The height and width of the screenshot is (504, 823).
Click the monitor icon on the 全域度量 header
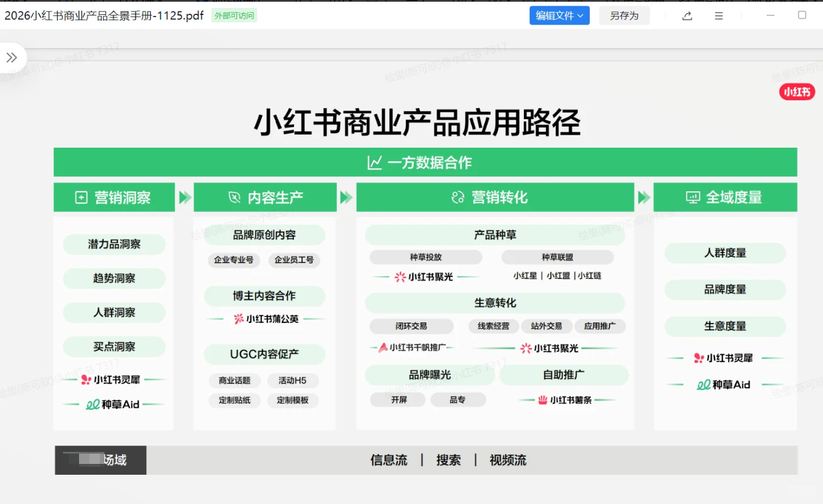pyautogui.click(x=693, y=197)
